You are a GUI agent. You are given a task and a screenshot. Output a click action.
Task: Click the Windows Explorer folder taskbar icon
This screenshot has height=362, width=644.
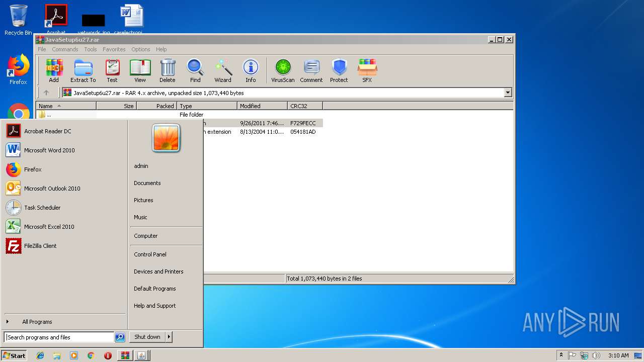coord(57,355)
